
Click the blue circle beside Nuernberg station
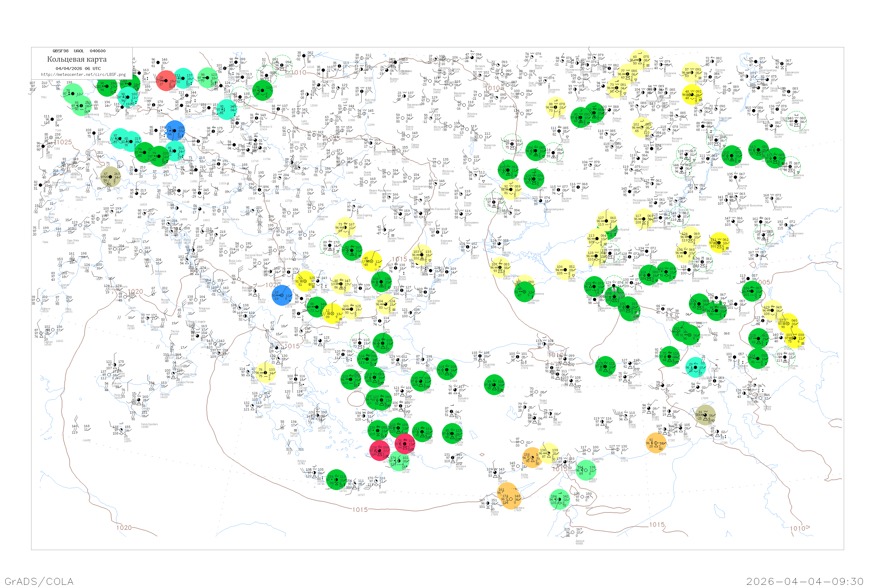pyautogui.click(x=175, y=131)
